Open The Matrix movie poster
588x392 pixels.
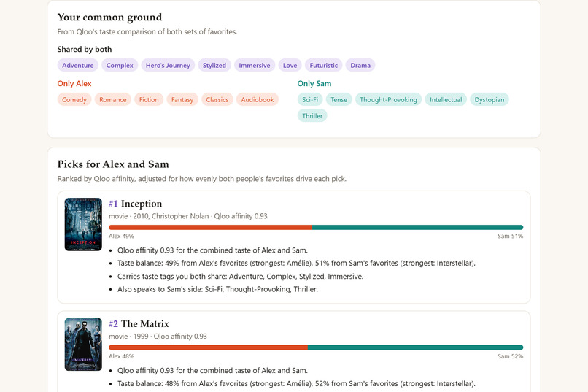point(83,345)
